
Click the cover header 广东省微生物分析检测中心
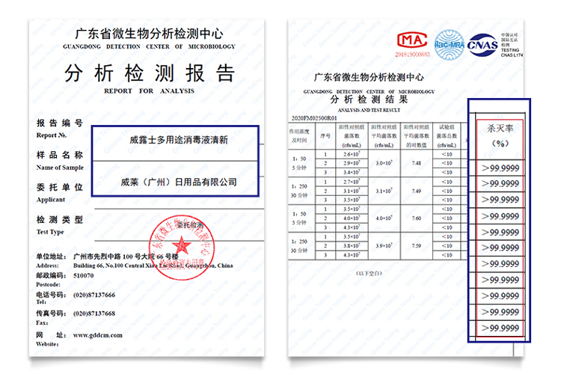point(149,34)
